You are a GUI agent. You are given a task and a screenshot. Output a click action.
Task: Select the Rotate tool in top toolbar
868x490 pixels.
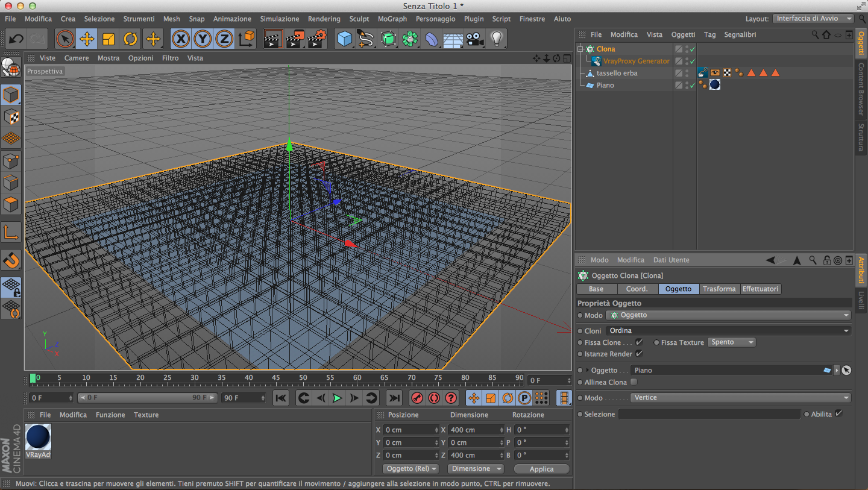[130, 40]
